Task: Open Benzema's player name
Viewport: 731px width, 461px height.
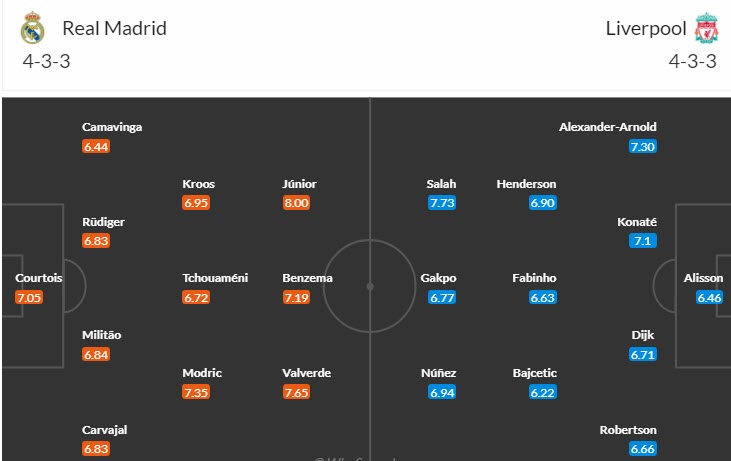Action: (307, 278)
